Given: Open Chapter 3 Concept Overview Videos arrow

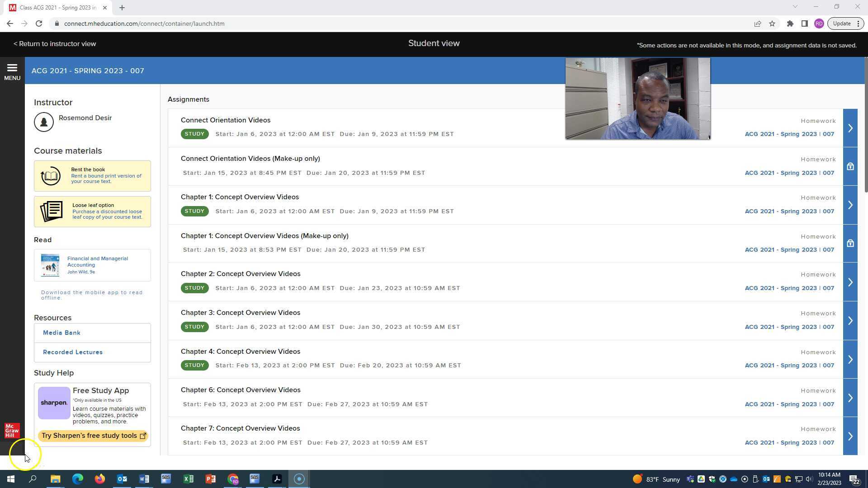Looking at the screenshot, I should point(850,321).
